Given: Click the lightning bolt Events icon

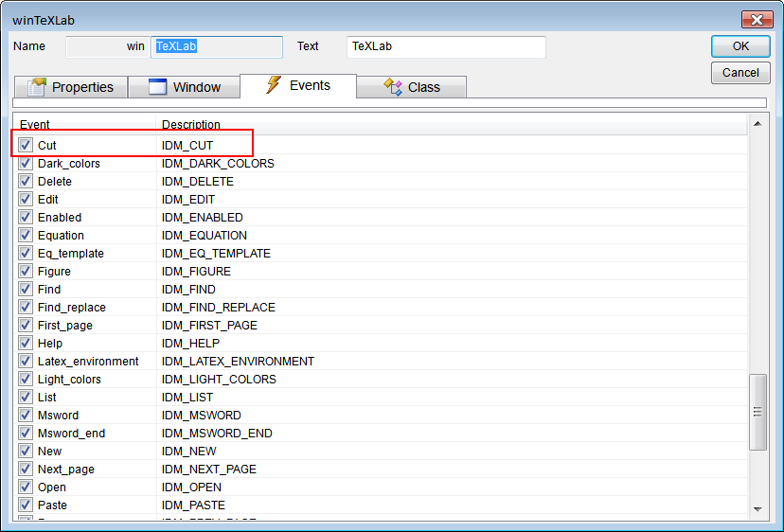Looking at the screenshot, I should pos(273,85).
